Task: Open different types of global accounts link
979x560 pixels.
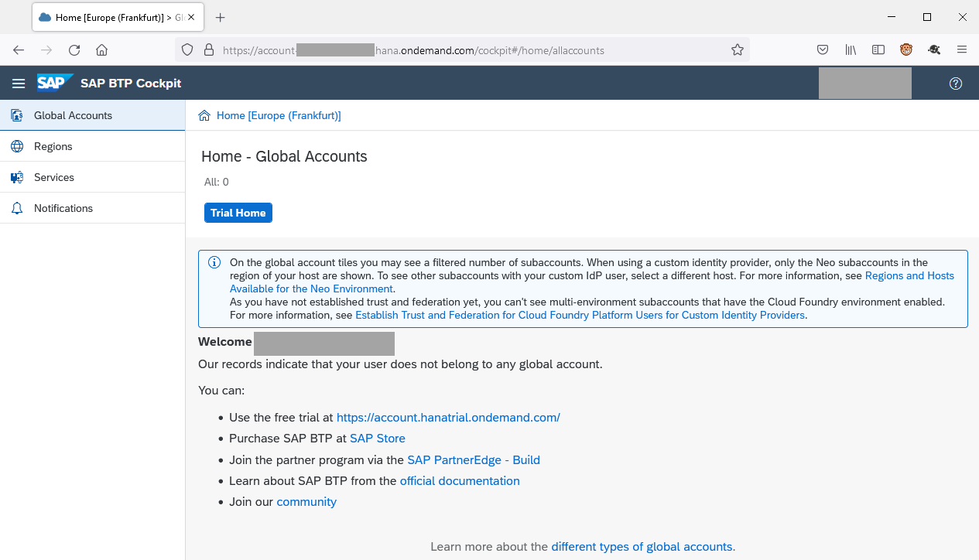Action: [x=642, y=547]
